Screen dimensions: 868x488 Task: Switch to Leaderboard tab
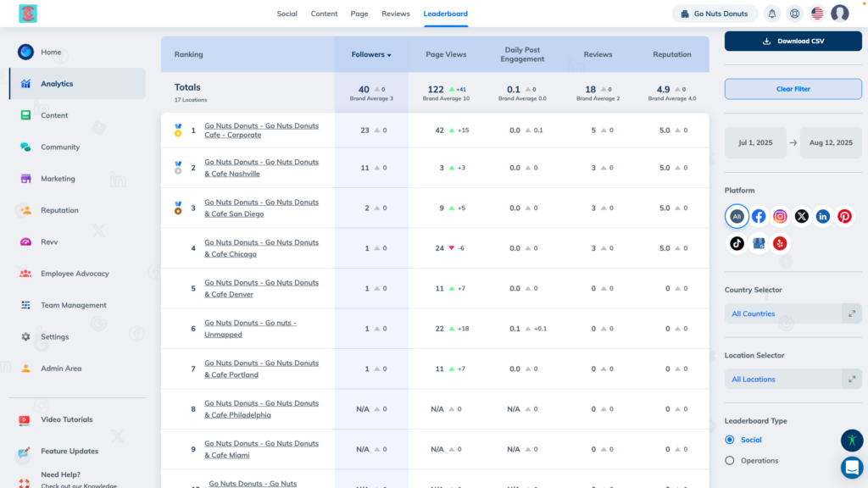[x=446, y=14]
